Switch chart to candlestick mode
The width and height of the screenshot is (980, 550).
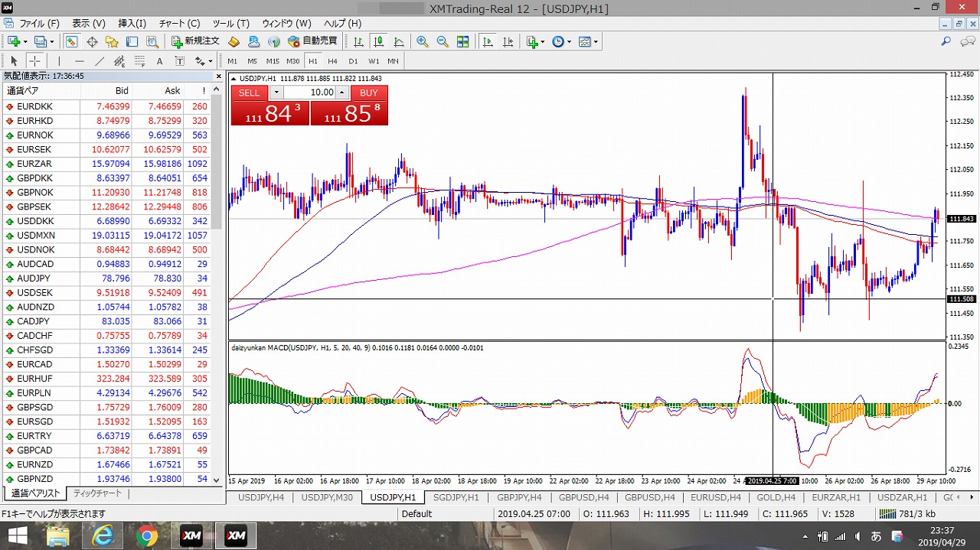[378, 41]
